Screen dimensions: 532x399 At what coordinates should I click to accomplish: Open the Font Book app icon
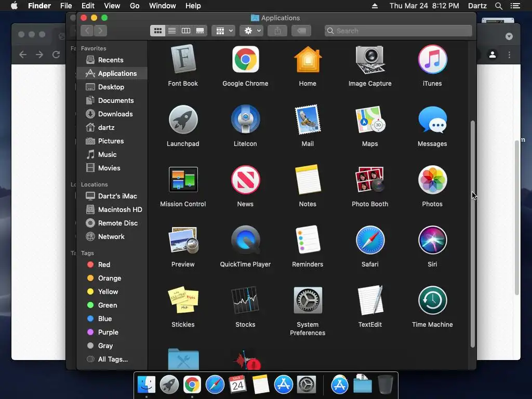(183, 59)
